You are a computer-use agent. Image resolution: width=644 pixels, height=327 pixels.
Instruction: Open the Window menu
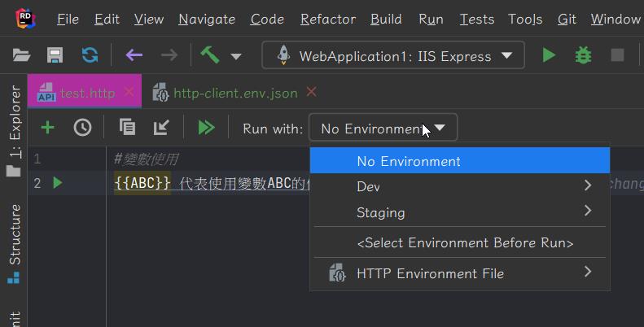click(x=616, y=19)
